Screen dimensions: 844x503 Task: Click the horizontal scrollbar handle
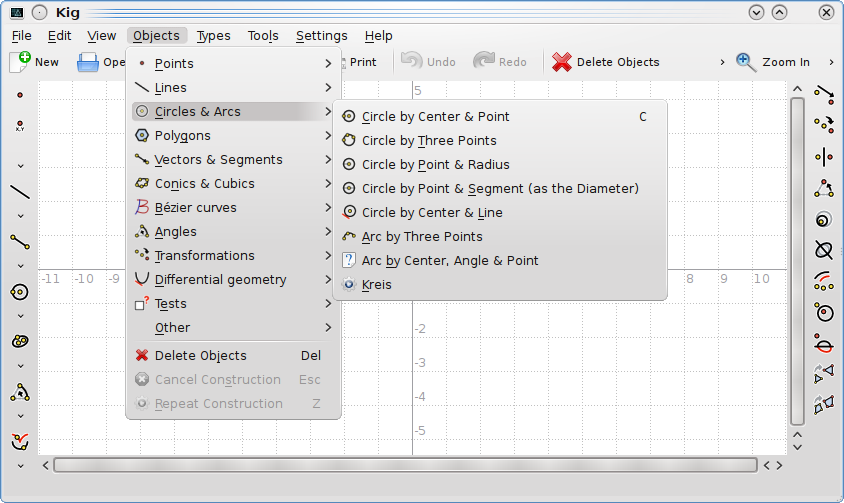405,465
